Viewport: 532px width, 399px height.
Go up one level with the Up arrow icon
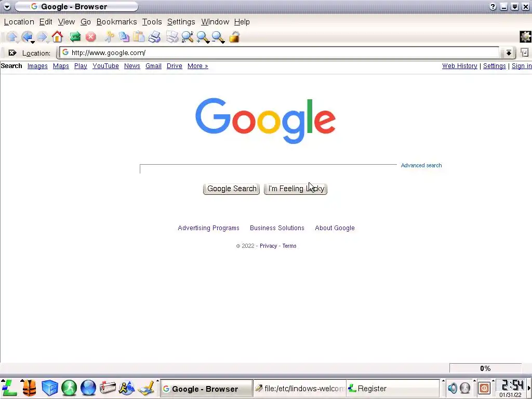tap(12, 37)
